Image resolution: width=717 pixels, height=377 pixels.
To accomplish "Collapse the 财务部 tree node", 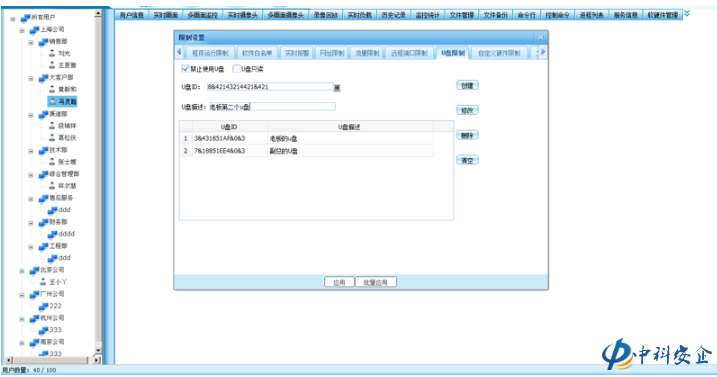I will (31, 223).
